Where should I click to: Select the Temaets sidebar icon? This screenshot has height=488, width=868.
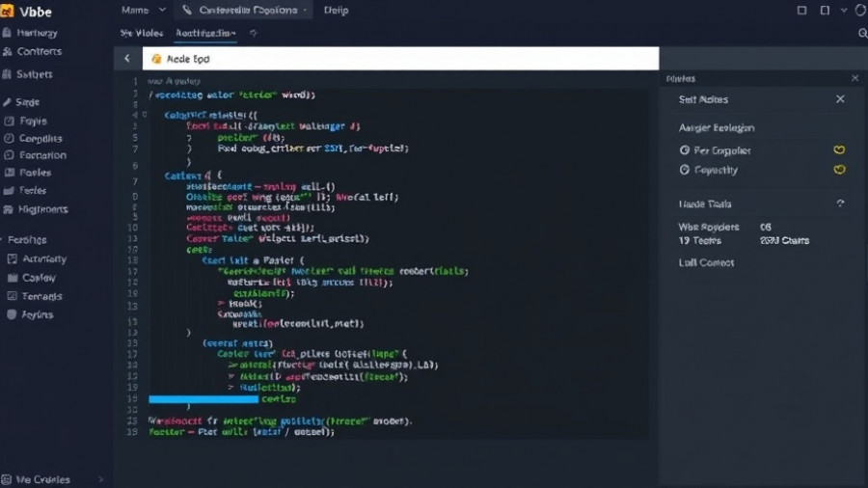pyautogui.click(x=13, y=296)
